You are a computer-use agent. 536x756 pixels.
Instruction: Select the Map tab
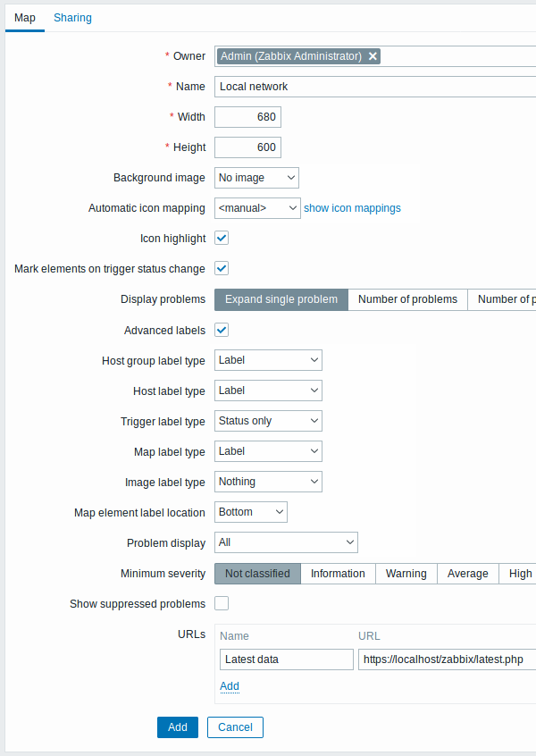(25, 17)
